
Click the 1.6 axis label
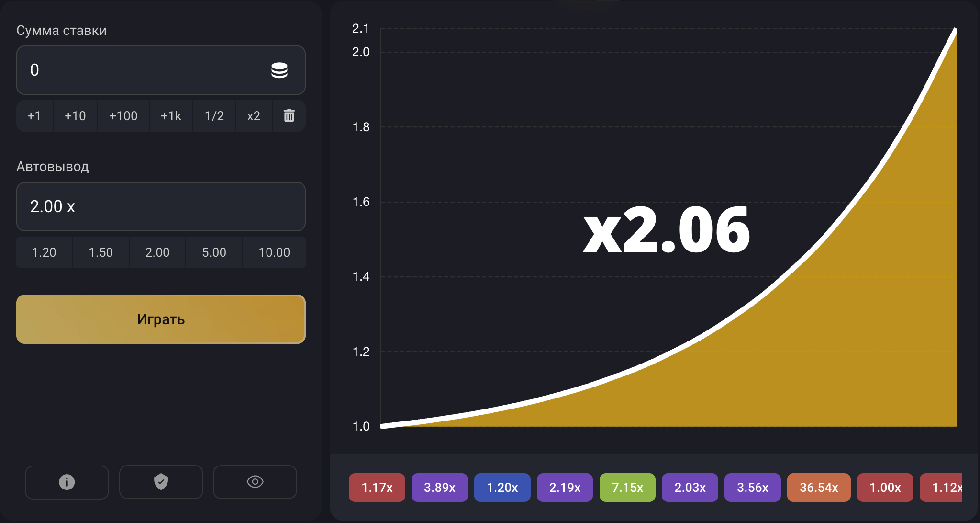point(361,202)
